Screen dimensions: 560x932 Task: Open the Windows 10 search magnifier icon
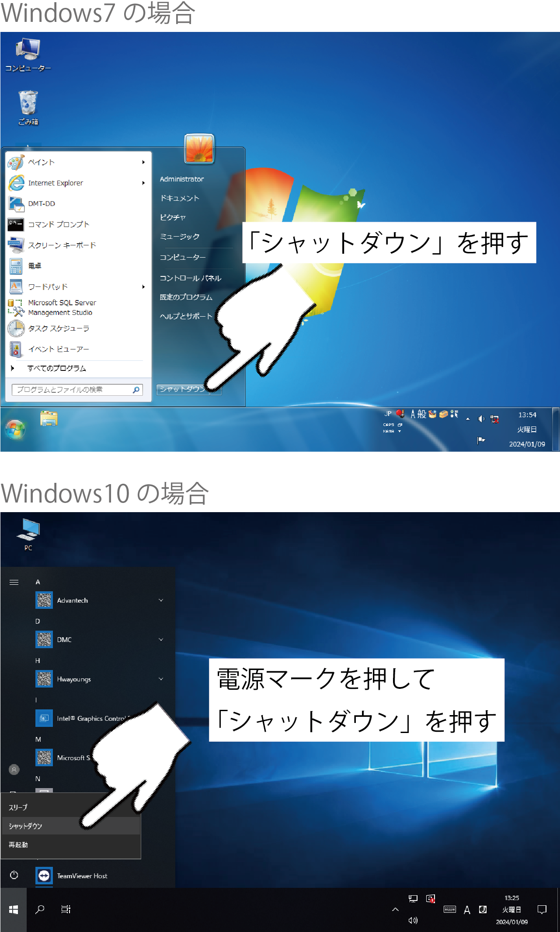tap(40, 909)
